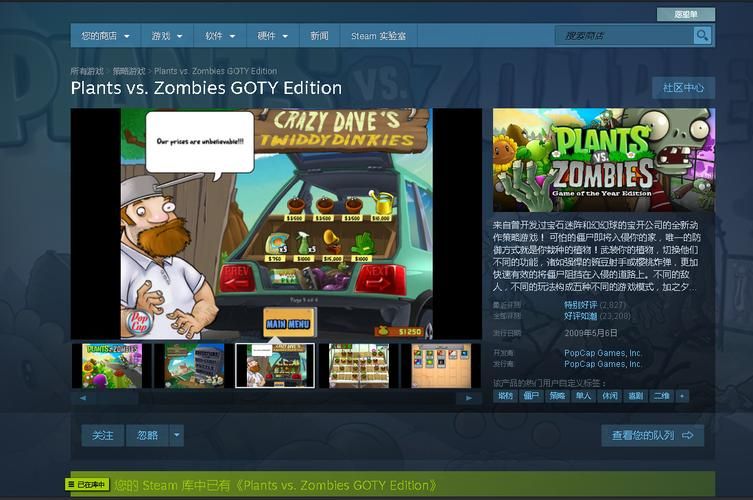Click the main Crazy Dave screenshot
This screenshot has width=753, height=500.
tap(276, 224)
